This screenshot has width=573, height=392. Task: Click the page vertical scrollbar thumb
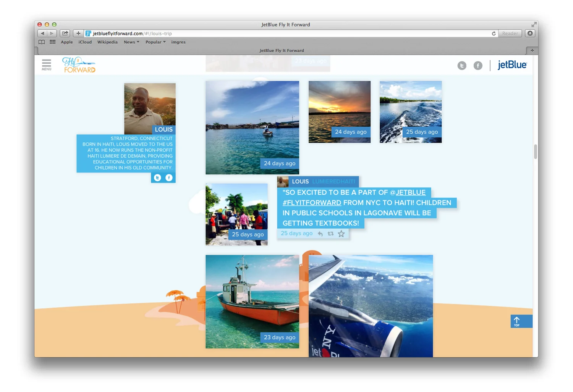536,152
